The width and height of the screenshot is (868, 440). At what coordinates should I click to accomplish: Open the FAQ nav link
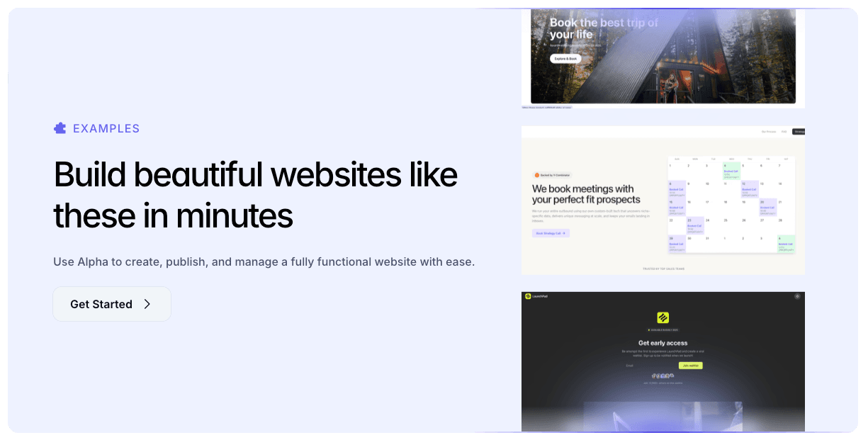783,131
